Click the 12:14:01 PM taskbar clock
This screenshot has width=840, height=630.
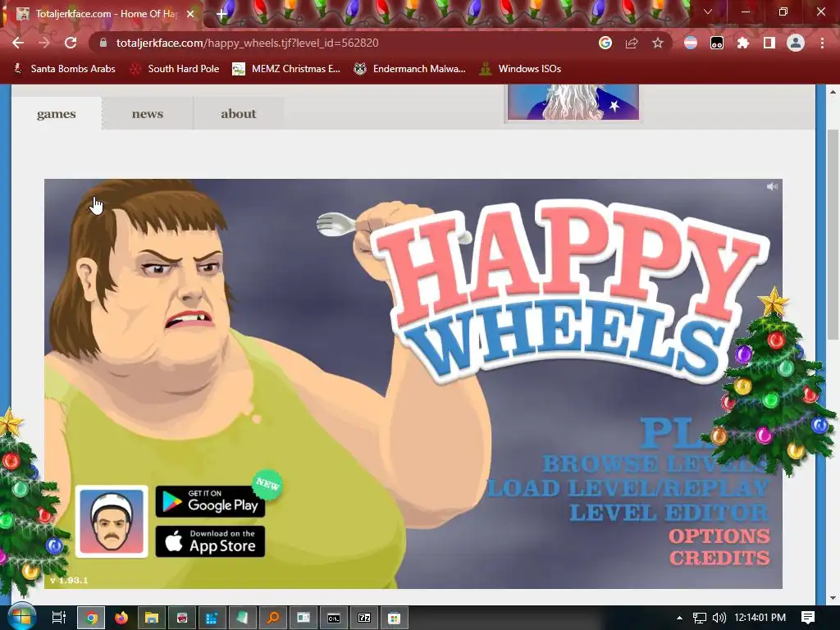tap(760, 618)
